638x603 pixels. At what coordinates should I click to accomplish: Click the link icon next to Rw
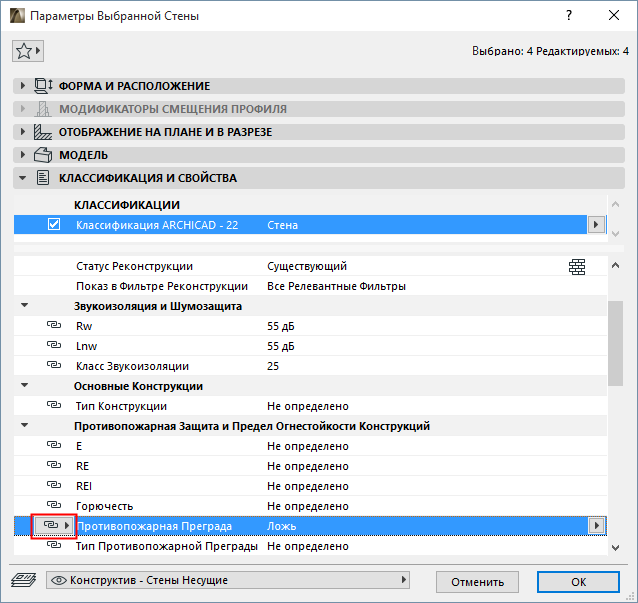pos(54,325)
